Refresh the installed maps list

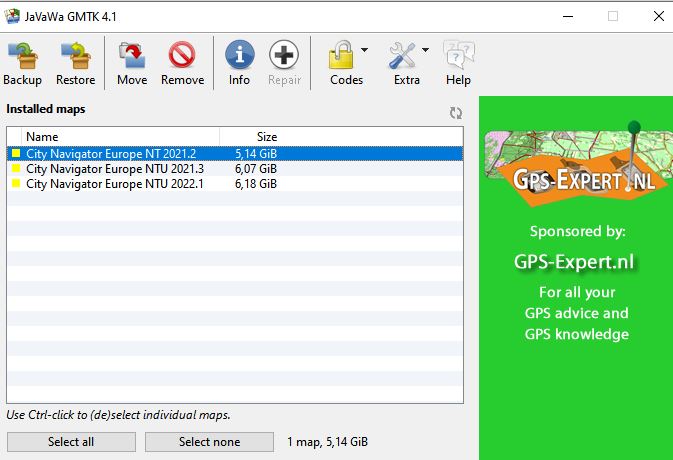pos(456,113)
